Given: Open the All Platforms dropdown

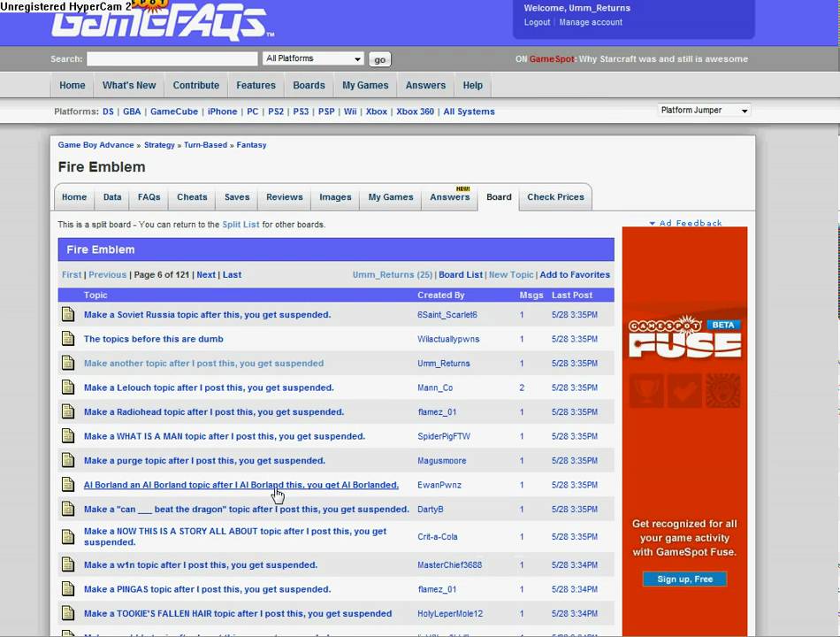Looking at the screenshot, I should pyautogui.click(x=313, y=58).
